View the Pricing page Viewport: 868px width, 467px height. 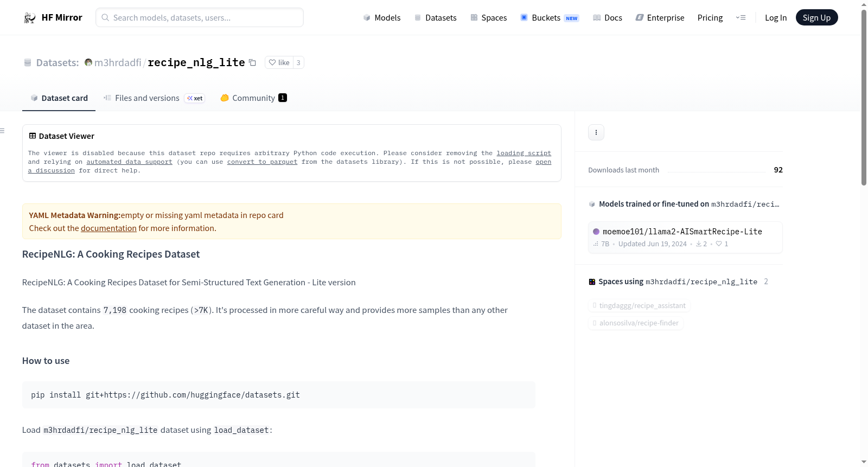(710, 18)
